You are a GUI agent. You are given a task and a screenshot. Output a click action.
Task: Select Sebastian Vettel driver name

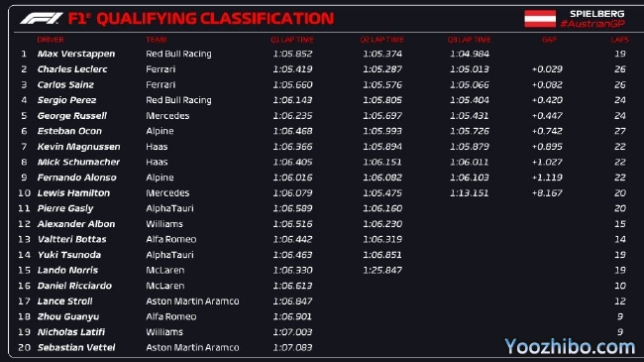point(76,347)
